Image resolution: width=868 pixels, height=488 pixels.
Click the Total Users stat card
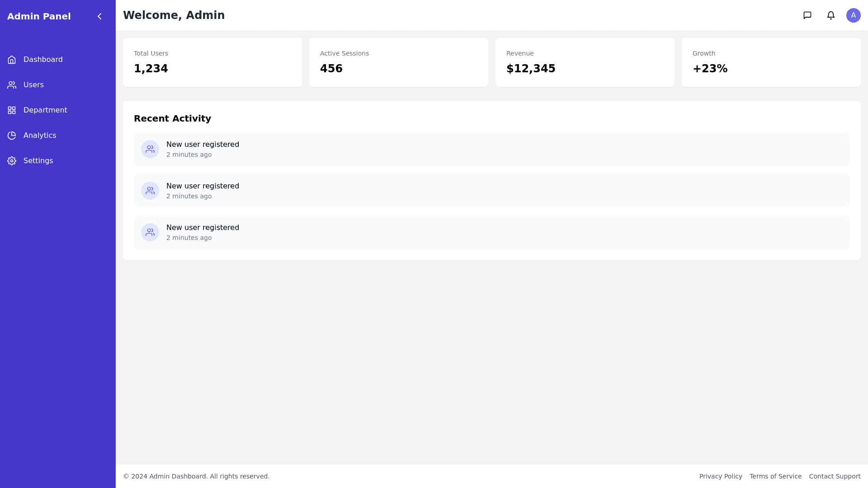pyautogui.click(x=212, y=62)
